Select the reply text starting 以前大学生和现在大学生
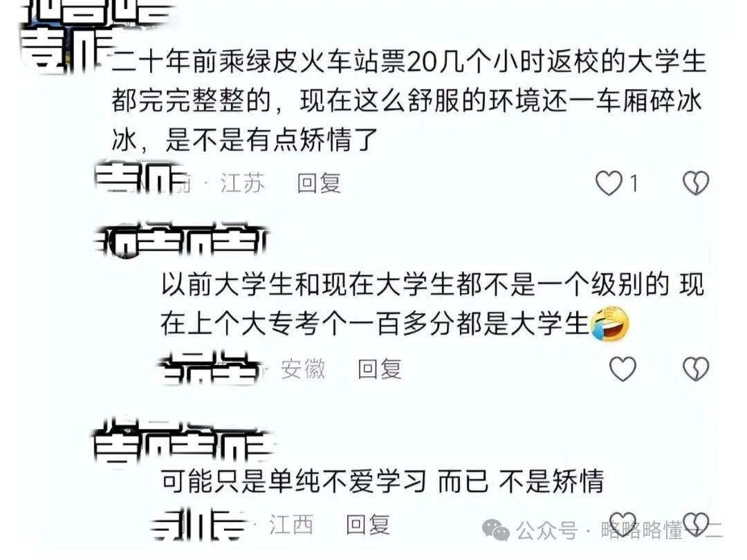747x560 pixels. coord(432,304)
